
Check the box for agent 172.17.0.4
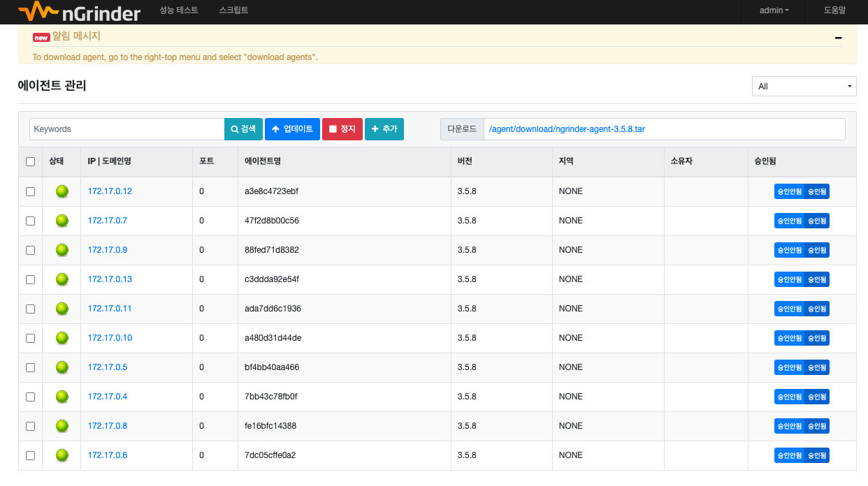pos(30,397)
